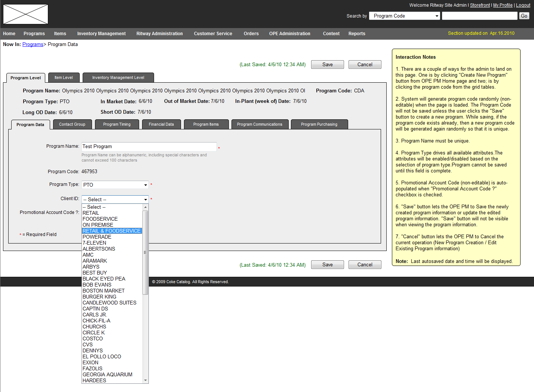534x392 pixels.
Task: Click the company logo in the top-left corner
Action: coord(25,14)
